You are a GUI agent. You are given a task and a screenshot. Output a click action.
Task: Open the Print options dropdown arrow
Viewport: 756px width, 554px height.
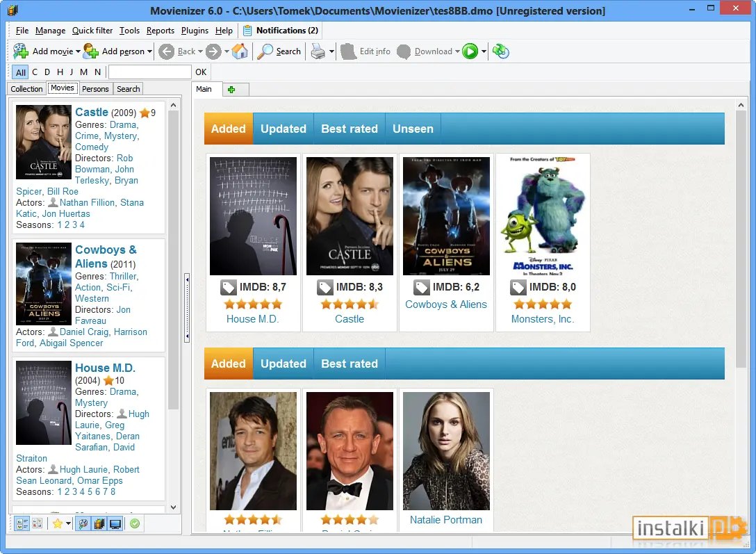click(331, 51)
